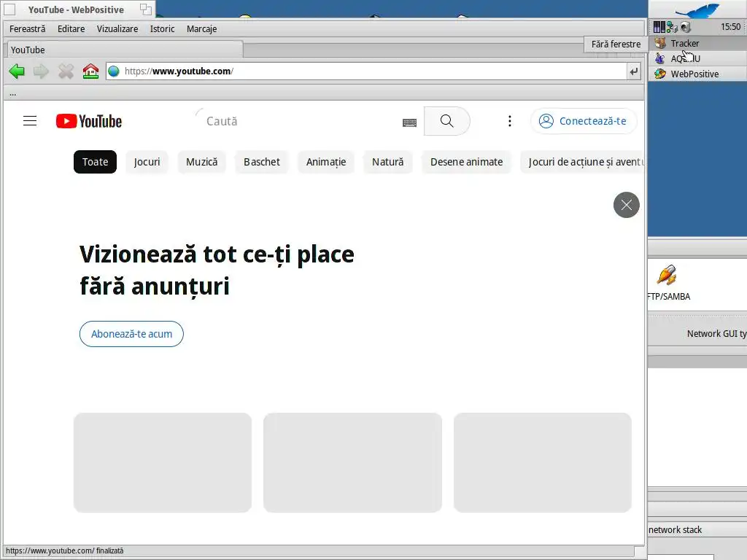Click the speaker volume tray icon
The image size is (747, 560).
686,27
